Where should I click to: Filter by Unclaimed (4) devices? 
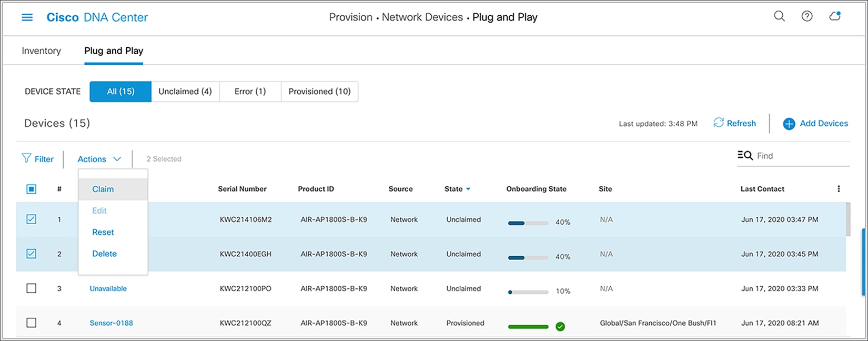(x=185, y=92)
